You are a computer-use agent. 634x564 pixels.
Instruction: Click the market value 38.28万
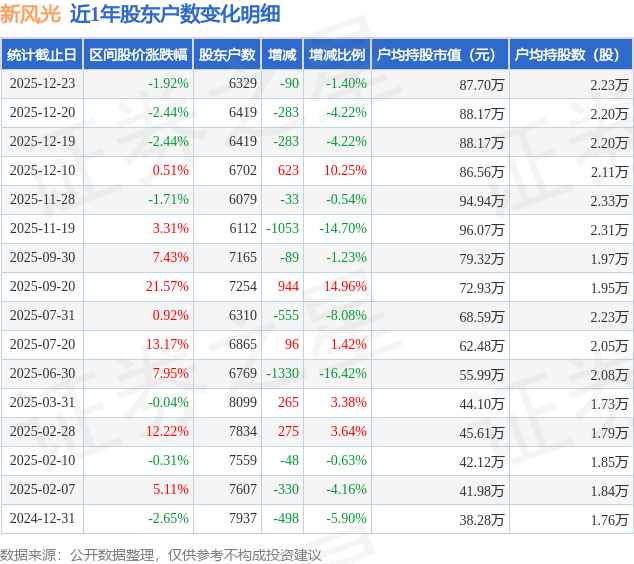[482, 520]
